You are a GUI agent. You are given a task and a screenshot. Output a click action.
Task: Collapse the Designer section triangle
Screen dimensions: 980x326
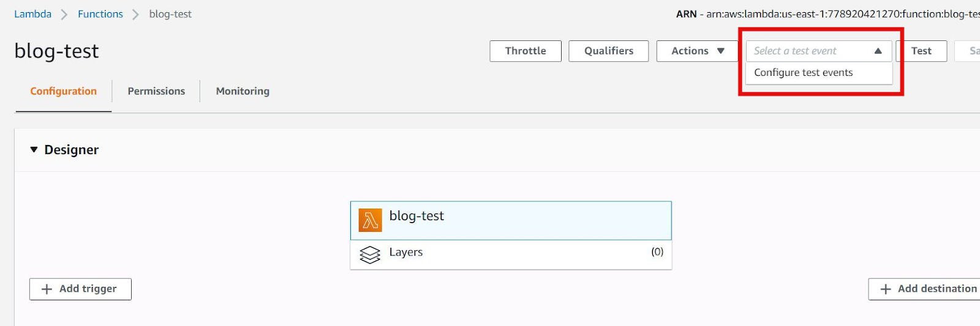click(x=34, y=150)
